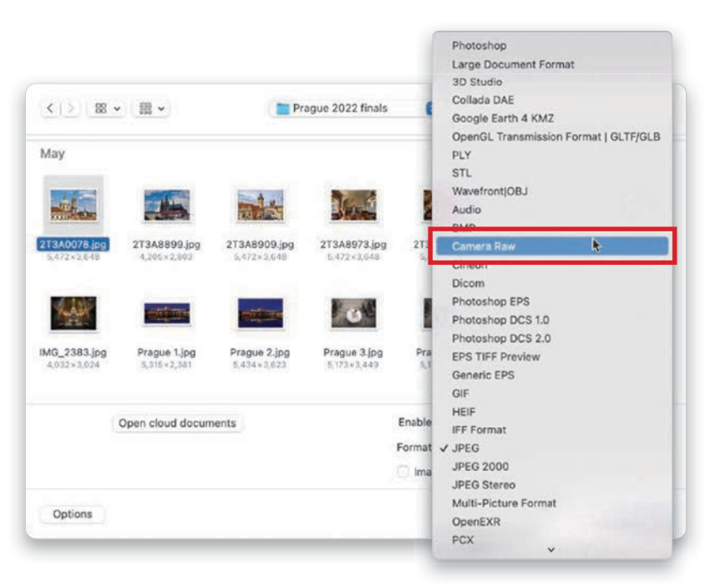The width and height of the screenshot is (705, 588).
Task: Click the Open cloud documents button
Action: (177, 423)
